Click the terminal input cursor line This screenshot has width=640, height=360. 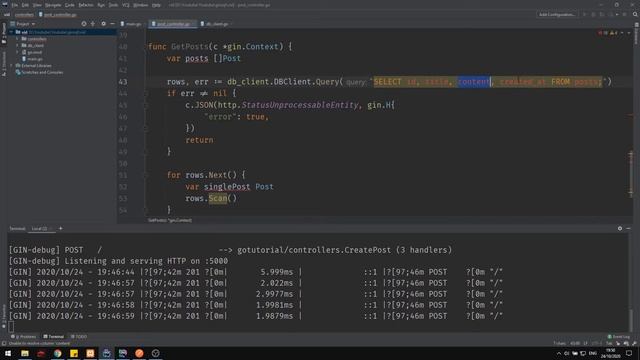coord(11,327)
